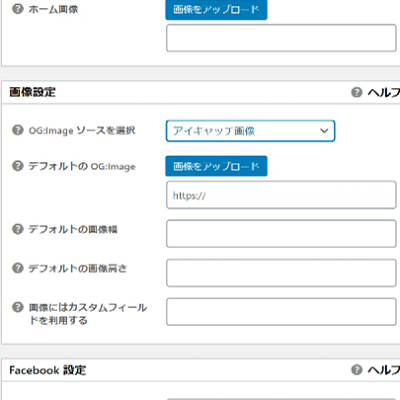Click 画像をアップロード under デフォルトの OG:Image
The width and height of the screenshot is (400, 400).
pos(216,166)
